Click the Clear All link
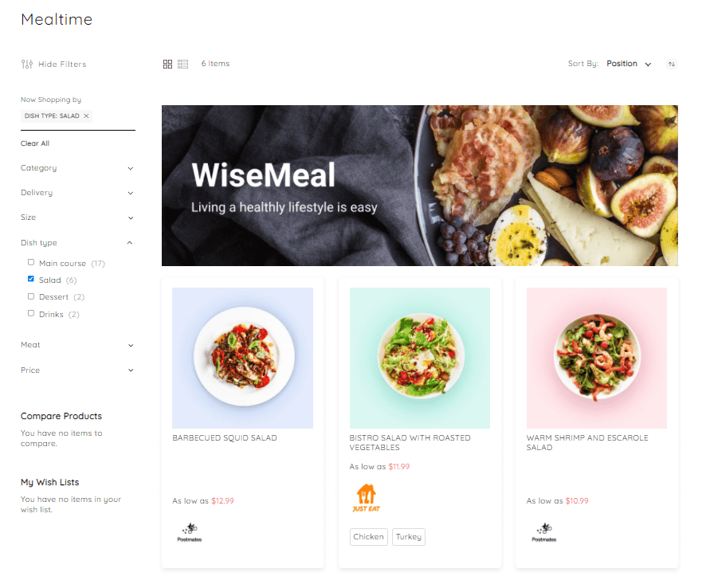The width and height of the screenshot is (702, 588). click(35, 143)
